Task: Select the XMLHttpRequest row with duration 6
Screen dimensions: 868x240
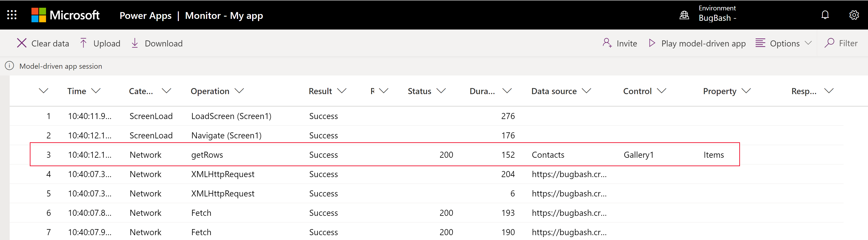Action: (x=427, y=193)
